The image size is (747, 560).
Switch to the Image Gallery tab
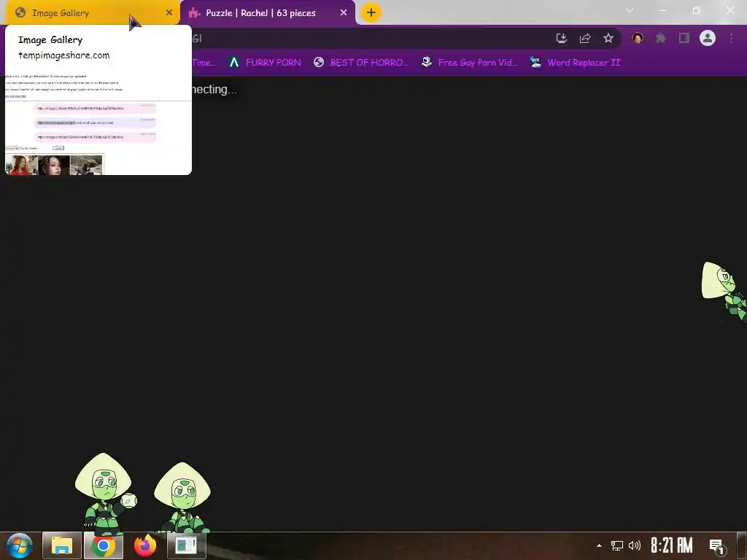[x=90, y=13]
